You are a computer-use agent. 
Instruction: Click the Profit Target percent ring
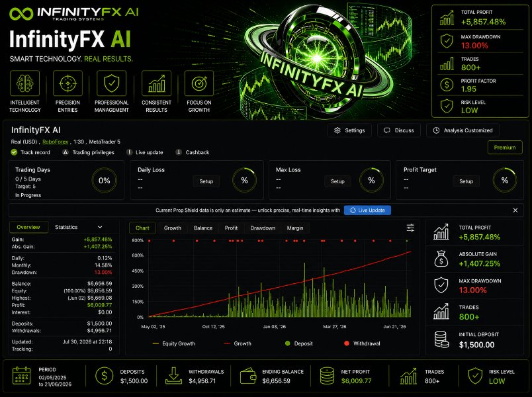point(505,180)
